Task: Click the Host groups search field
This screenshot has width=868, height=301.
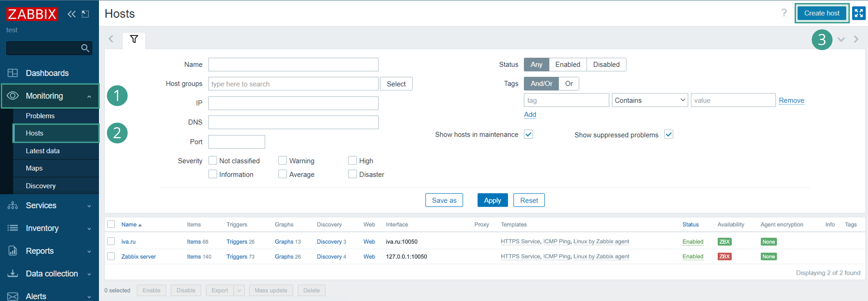Action: [x=293, y=84]
